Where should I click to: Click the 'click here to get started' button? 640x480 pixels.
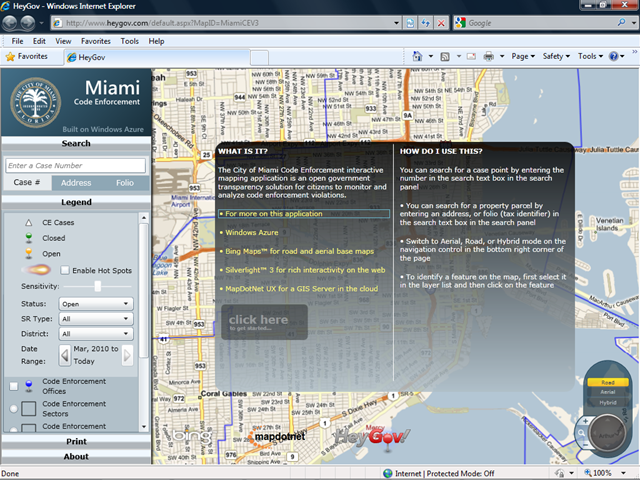point(264,322)
